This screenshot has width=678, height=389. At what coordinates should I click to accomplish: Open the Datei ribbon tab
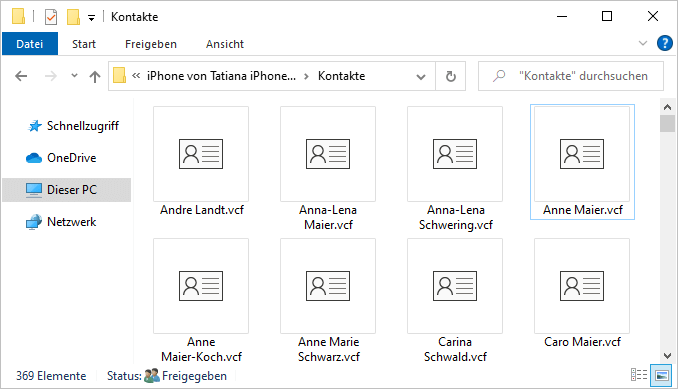[x=29, y=44]
